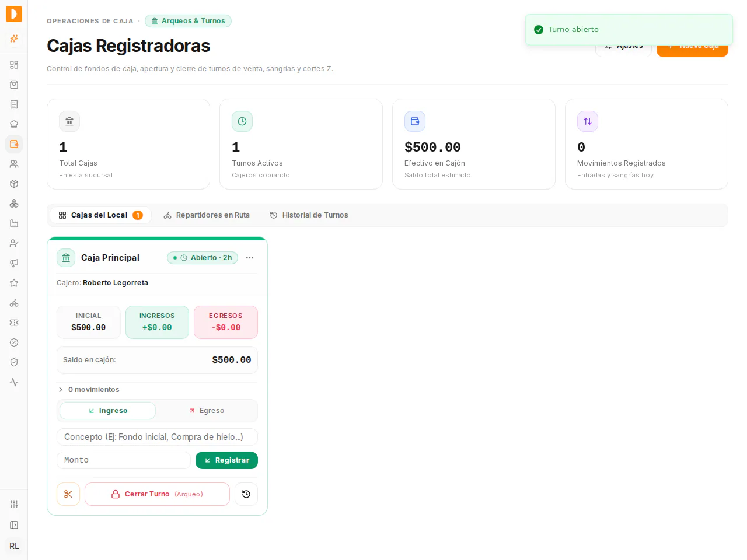Click the Monto amount field
Screen dimensions: 747x560
124,460
